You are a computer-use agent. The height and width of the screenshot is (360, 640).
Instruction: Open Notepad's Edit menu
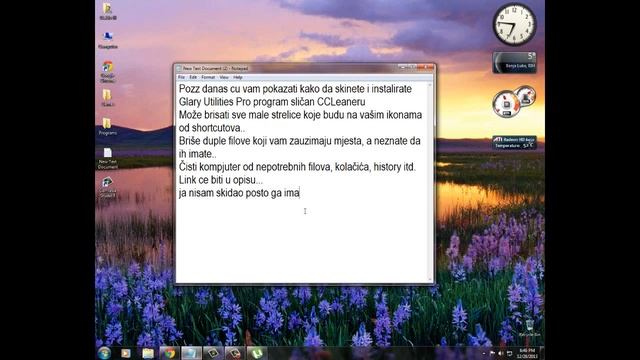193,77
